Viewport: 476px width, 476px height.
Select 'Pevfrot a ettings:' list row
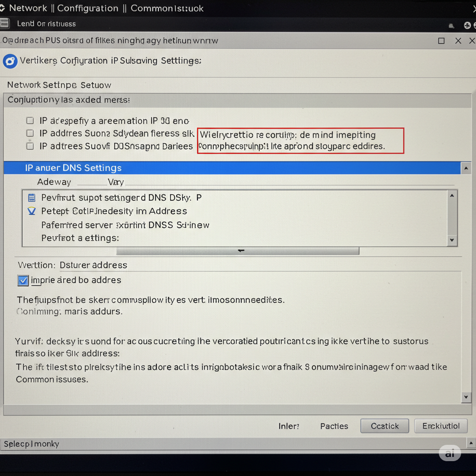coord(235,238)
